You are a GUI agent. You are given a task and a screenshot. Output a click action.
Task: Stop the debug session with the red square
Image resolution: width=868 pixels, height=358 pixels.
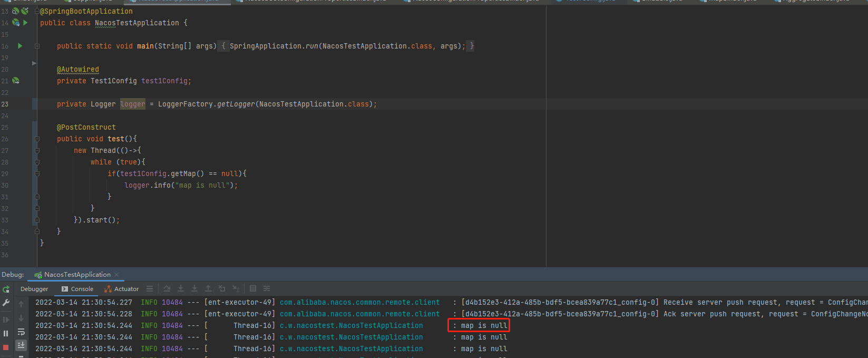click(x=6, y=347)
